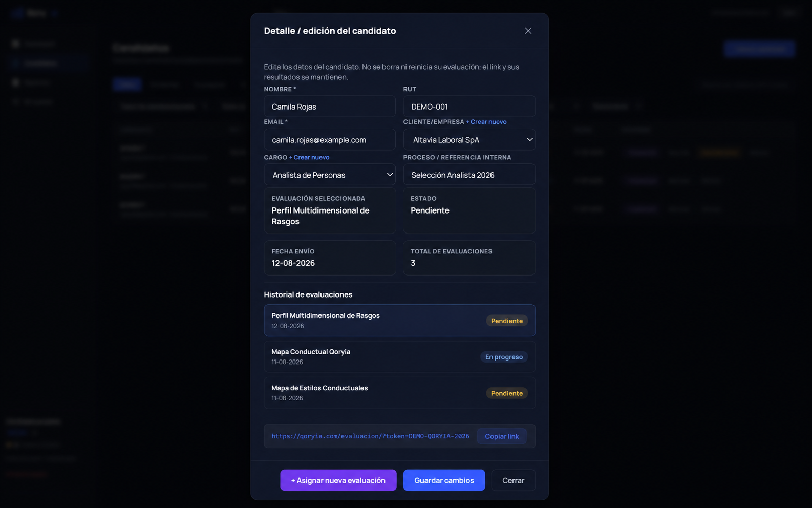This screenshot has width=812, height=508.
Task: Select Mapa Conductual Qoryia history entry
Action: click(x=399, y=356)
